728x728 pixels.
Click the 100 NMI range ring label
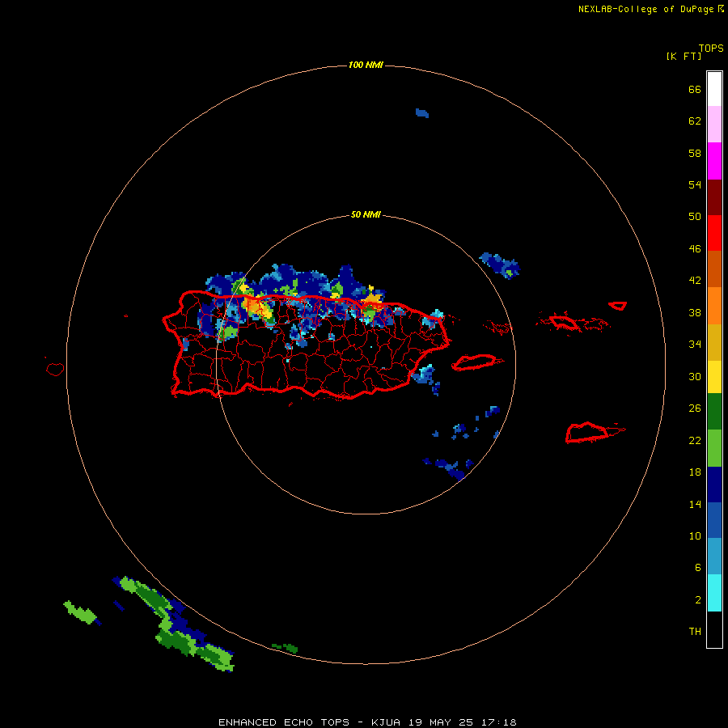[x=366, y=65]
